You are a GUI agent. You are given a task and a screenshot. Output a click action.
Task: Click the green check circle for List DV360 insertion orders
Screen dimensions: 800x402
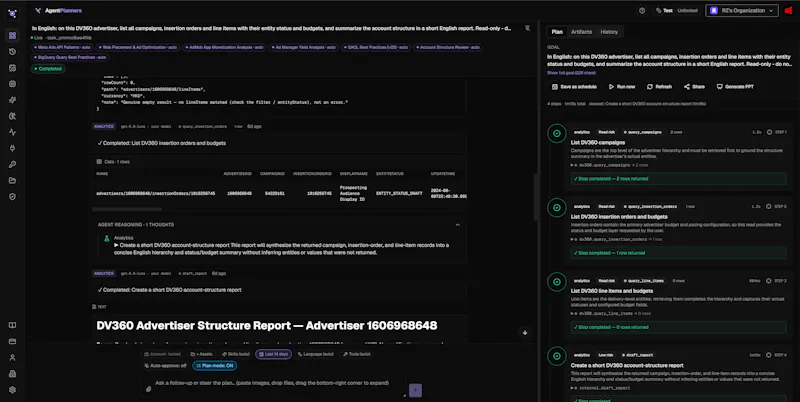[557, 208]
